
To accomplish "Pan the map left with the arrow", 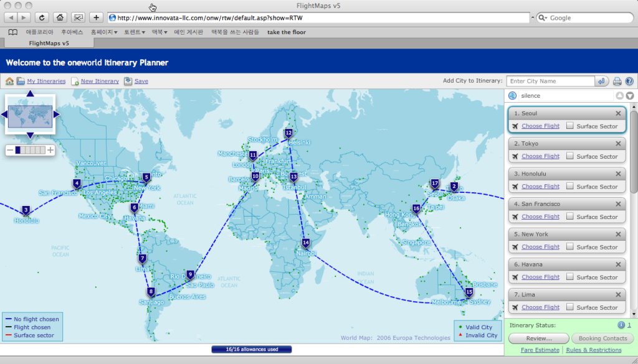I will click(x=4, y=114).
